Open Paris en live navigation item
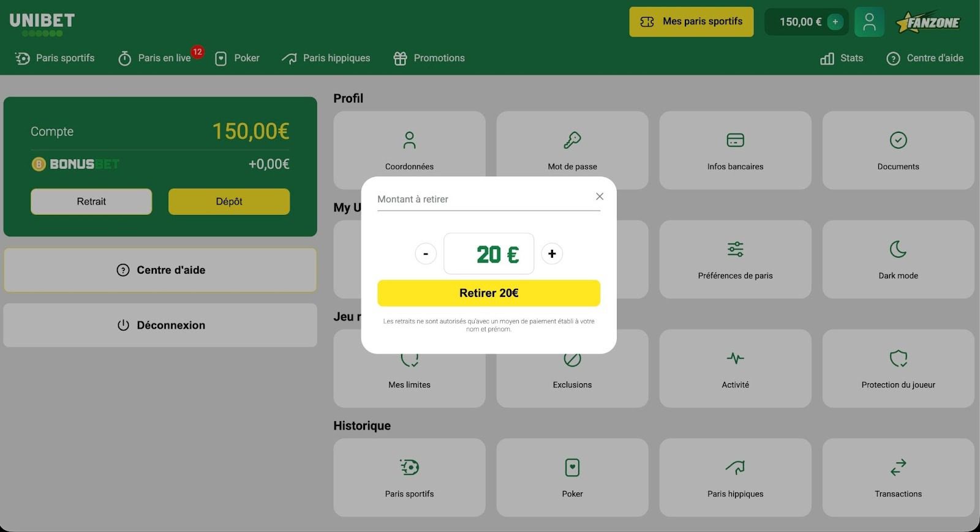The image size is (980, 532). (154, 58)
